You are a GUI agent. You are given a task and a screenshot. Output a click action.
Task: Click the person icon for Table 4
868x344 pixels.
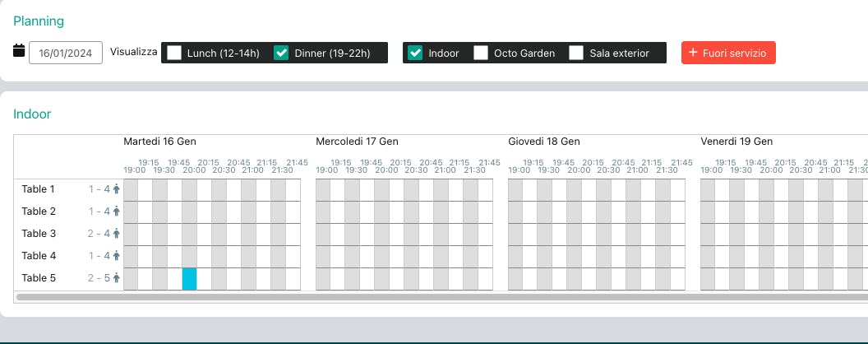116,256
